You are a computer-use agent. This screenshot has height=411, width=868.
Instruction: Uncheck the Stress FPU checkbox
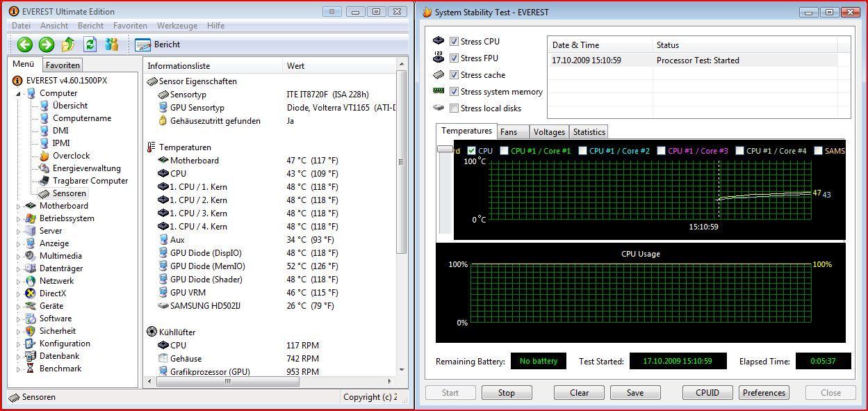coord(454,58)
